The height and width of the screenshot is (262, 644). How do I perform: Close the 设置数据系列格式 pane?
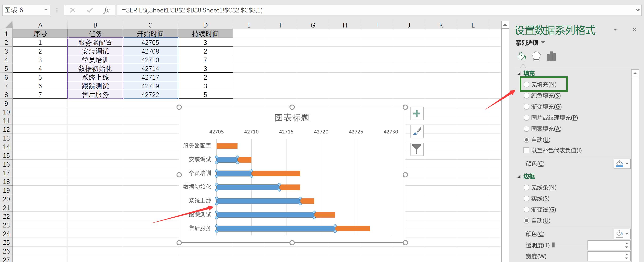click(634, 30)
